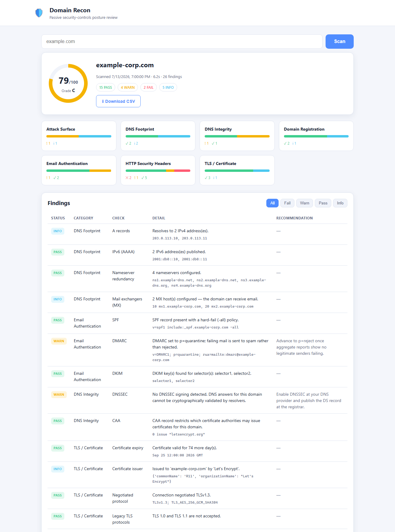Image resolution: width=395 pixels, height=532 pixels.
Task: Click the 'Certificate expiry' check cell
Action: pos(128,448)
